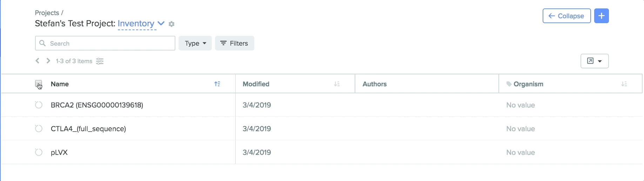This screenshot has width=644, height=181.
Task: Open the BRCA2 (ENSG00000139618) entry
Action: coord(97,105)
